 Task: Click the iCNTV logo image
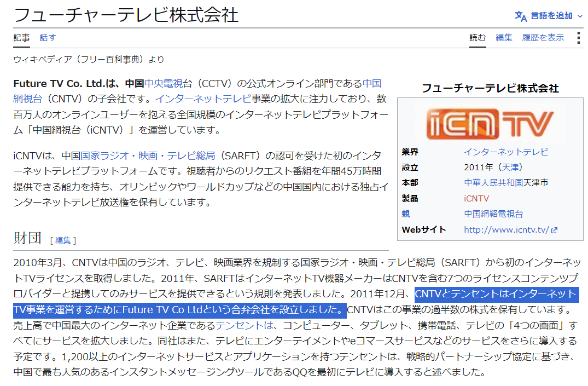pos(490,124)
